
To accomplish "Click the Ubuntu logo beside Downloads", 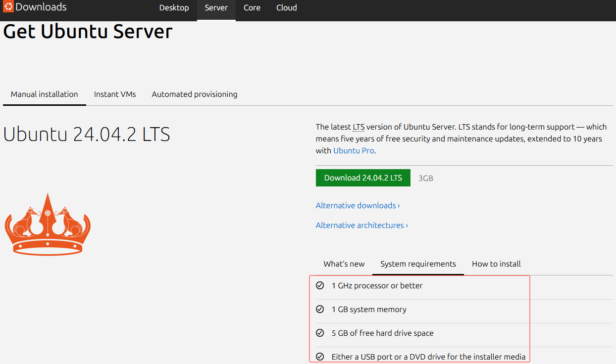I will click(x=8, y=7).
